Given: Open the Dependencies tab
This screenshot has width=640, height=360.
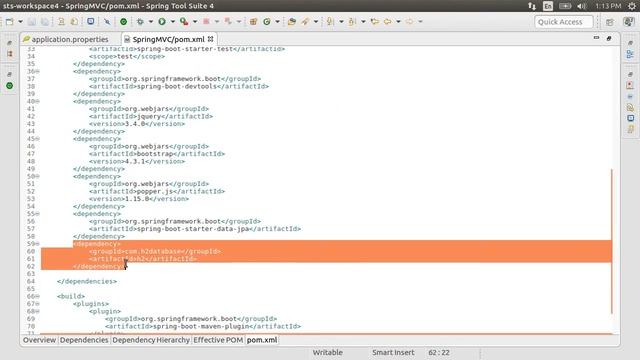Looking at the screenshot, I should pyautogui.click(x=84, y=340).
